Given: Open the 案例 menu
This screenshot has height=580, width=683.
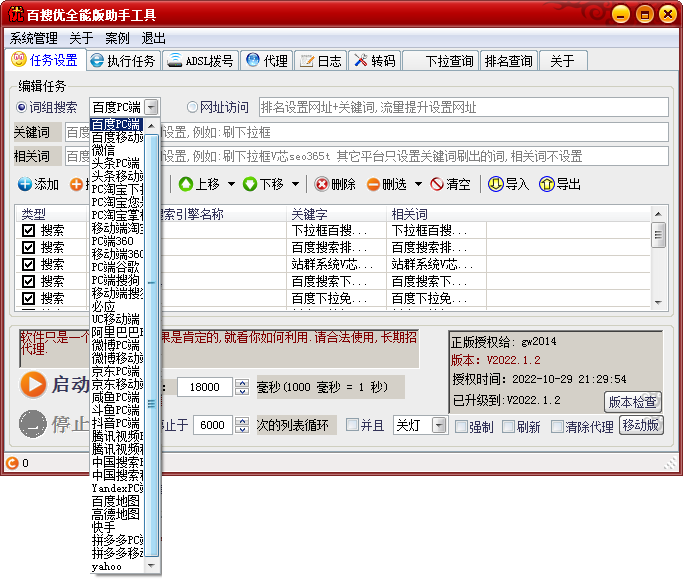Looking at the screenshot, I should tap(117, 38).
